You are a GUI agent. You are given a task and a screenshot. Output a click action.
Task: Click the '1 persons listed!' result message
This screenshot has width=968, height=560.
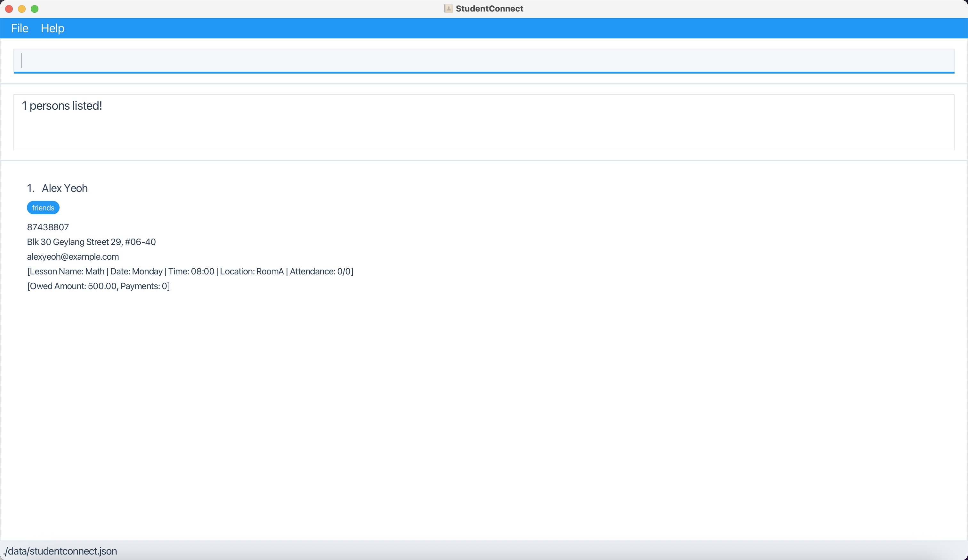click(x=62, y=106)
